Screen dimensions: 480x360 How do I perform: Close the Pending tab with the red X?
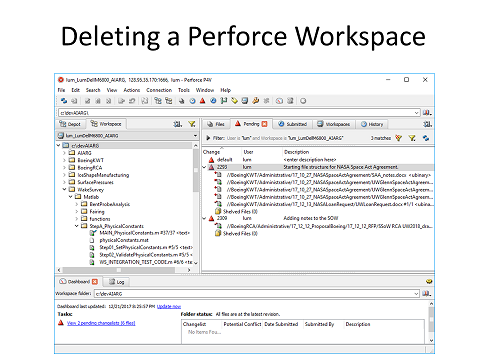tap(264, 124)
